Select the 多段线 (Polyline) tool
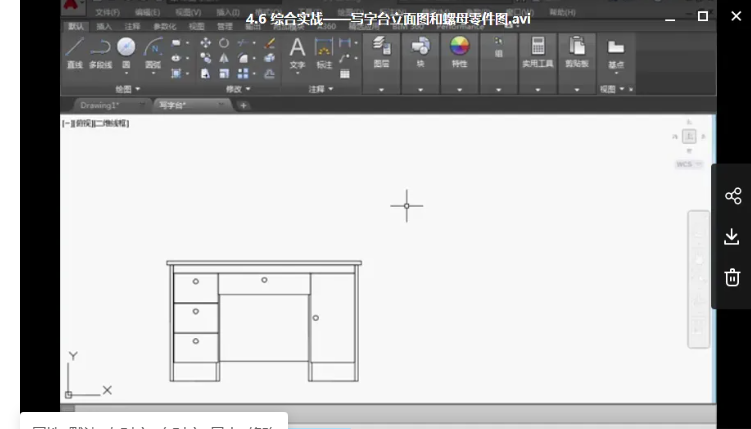The width and height of the screenshot is (751, 429). [100, 53]
